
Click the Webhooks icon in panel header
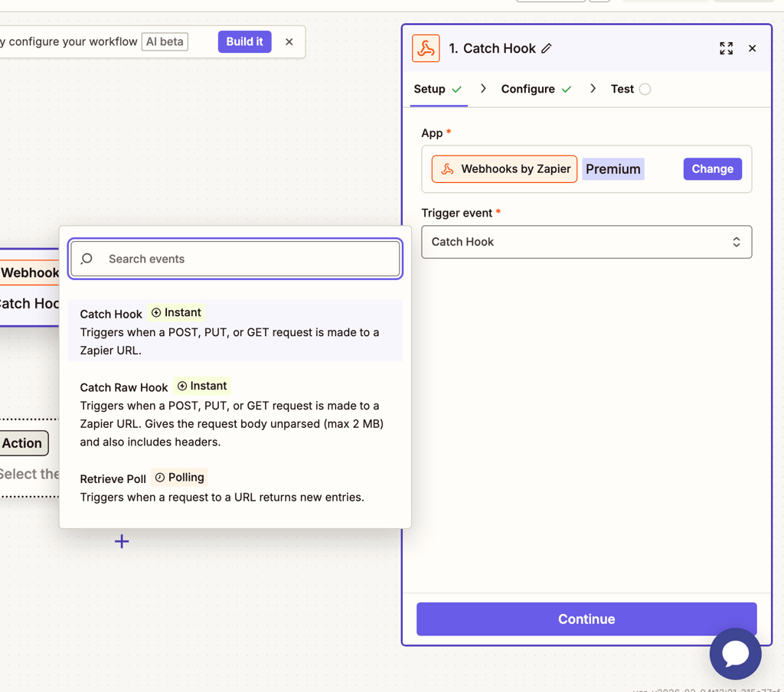coord(426,48)
